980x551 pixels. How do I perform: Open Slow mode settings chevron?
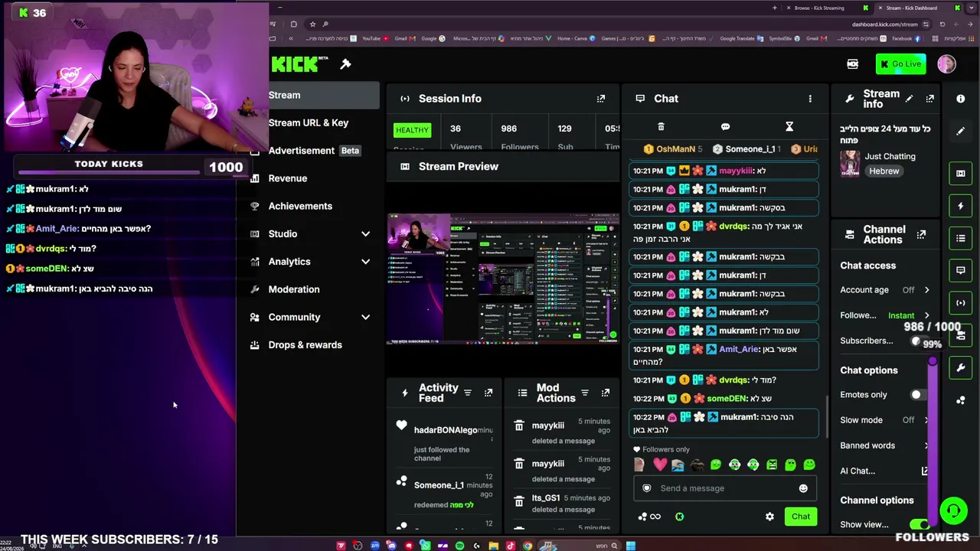[926, 420]
